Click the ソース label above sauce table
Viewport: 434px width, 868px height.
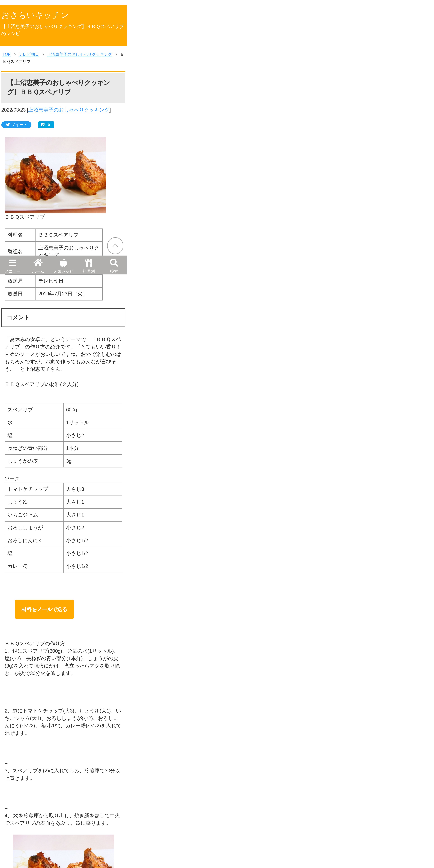click(12, 479)
